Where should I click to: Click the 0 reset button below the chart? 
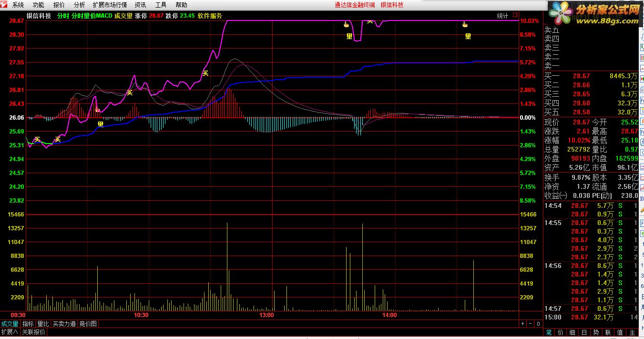click(x=538, y=324)
